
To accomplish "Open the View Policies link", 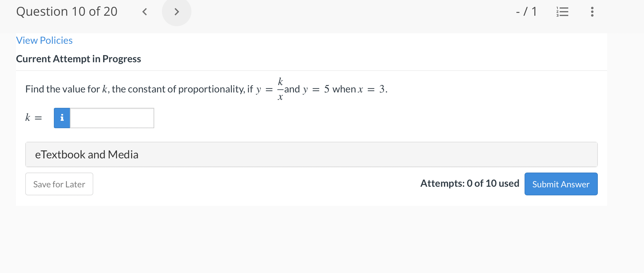I will point(44,40).
